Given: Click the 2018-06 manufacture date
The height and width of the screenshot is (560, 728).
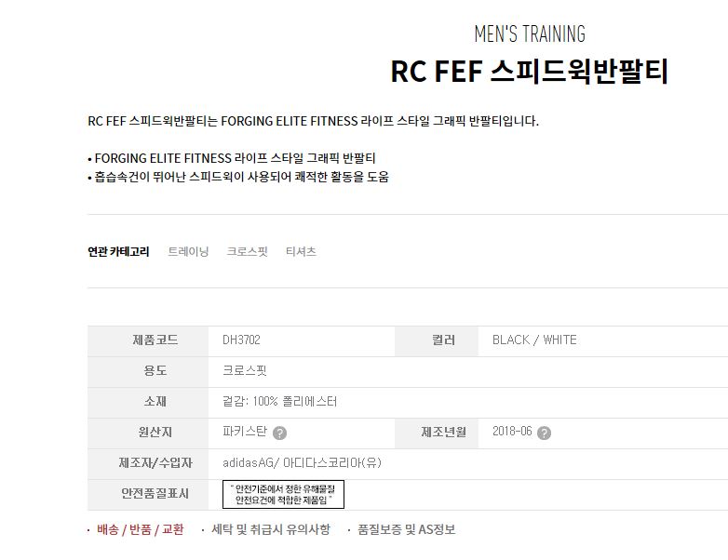Looking at the screenshot, I should (511, 433).
